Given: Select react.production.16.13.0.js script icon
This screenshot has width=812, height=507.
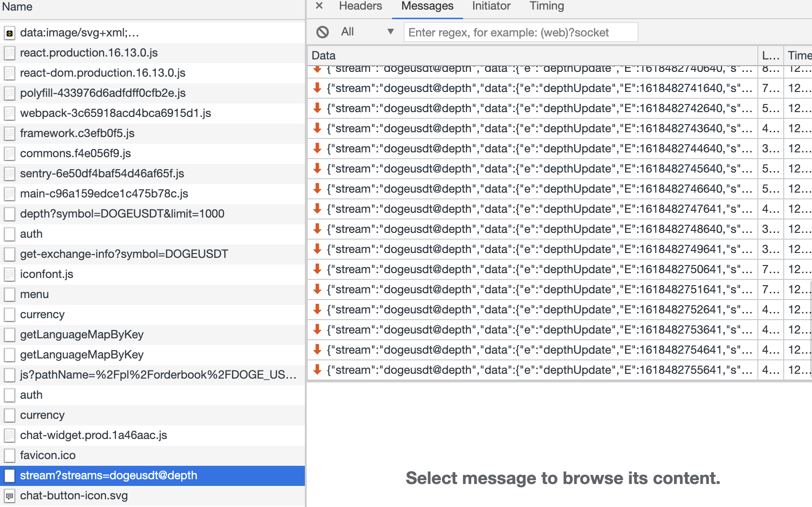Looking at the screenshot, I should pos(9,53).
